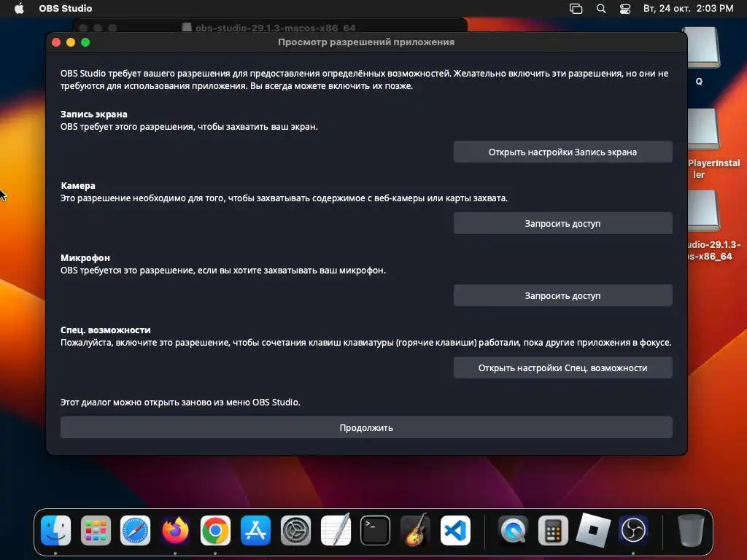The width and height of the screenshot is (747, 560).
Task: Launch Safari from the dock
Action: [135, 531]
